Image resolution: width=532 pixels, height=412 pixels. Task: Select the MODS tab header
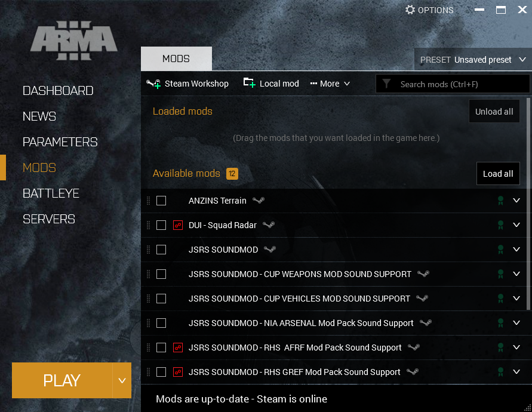tap(176, 59)
